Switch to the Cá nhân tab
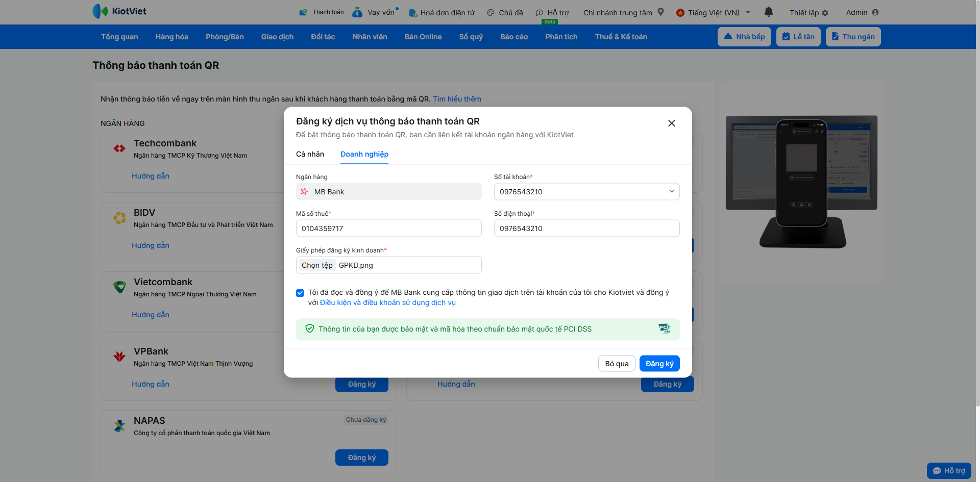 310,154
